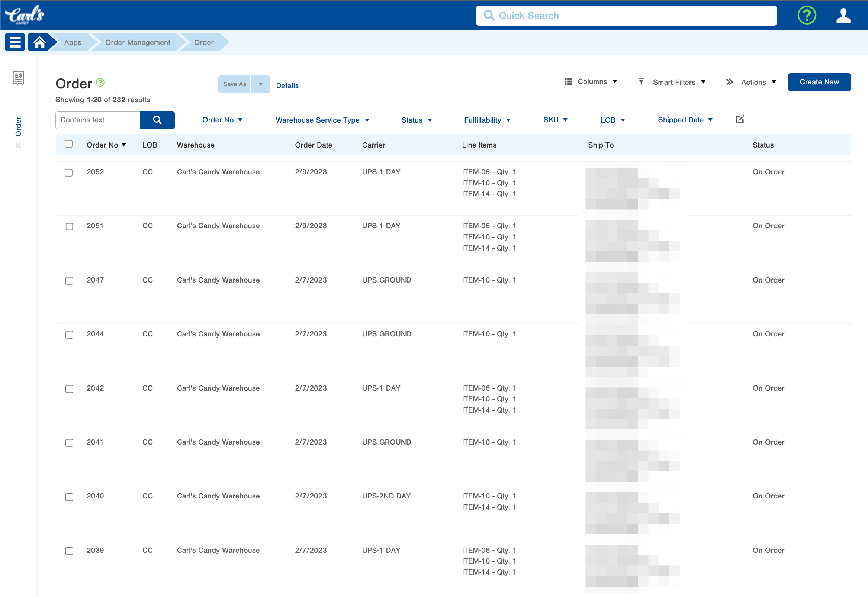Open the Shipped Date filter dropdown
Screen dimensions: 868x597
click(685, 120)
